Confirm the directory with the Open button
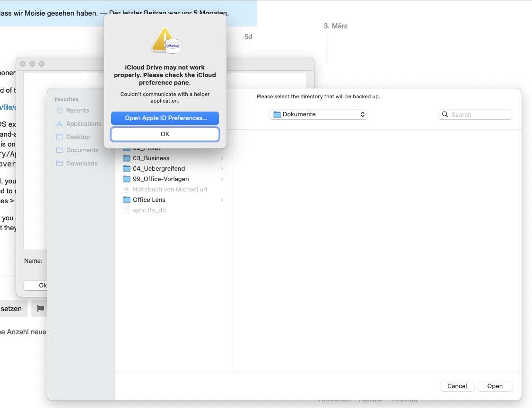Viewport: 532px width, 408px height. (495, 386)
